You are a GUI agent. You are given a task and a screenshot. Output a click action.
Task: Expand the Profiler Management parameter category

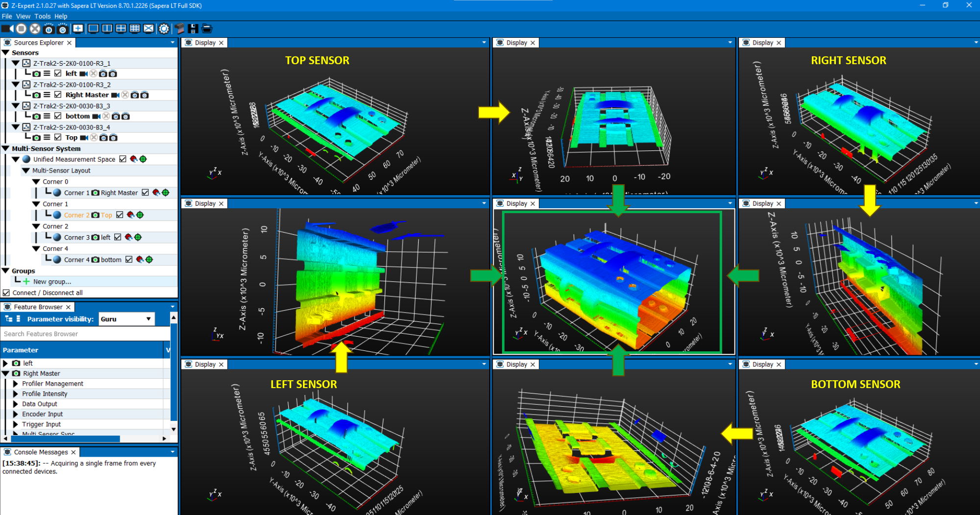(x=16, y=384)
